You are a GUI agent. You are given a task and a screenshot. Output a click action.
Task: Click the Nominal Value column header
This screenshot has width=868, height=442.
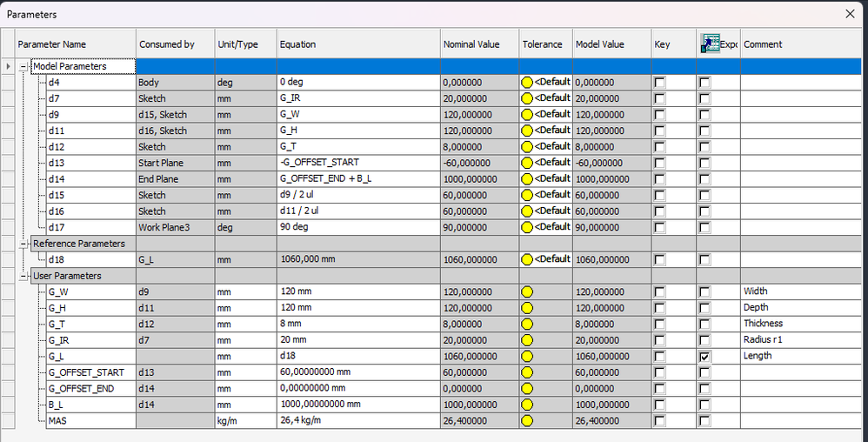tap(479, 44)
